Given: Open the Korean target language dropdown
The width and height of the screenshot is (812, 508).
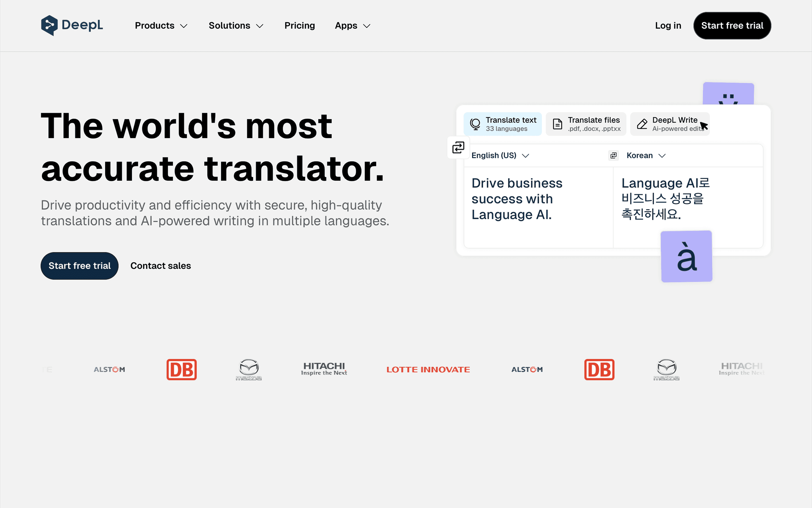Looking at the screenshot, I should tap(646, 155).
